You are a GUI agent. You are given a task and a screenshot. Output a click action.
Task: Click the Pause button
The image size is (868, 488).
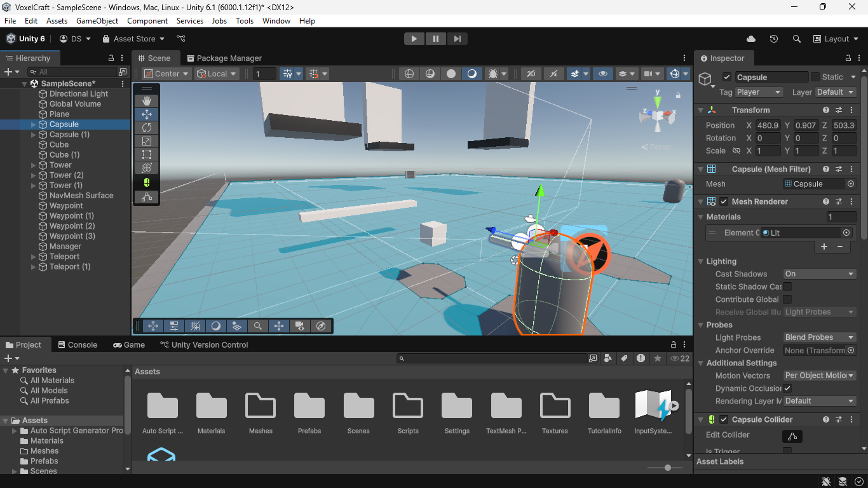pos(436,39)
